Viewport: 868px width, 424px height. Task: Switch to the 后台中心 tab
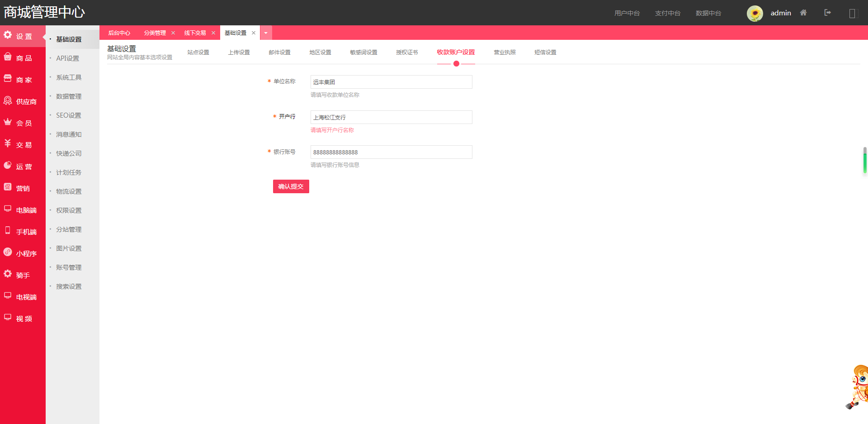119,33
